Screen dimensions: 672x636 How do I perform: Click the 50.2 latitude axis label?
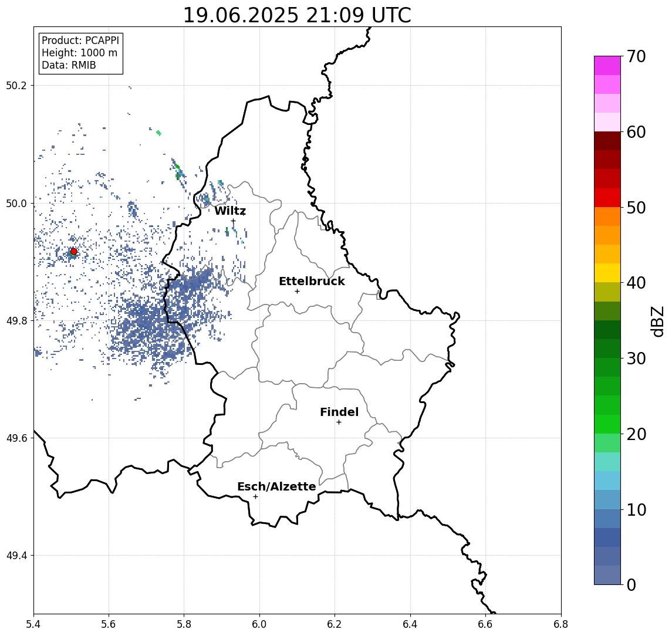pos(16,85)
